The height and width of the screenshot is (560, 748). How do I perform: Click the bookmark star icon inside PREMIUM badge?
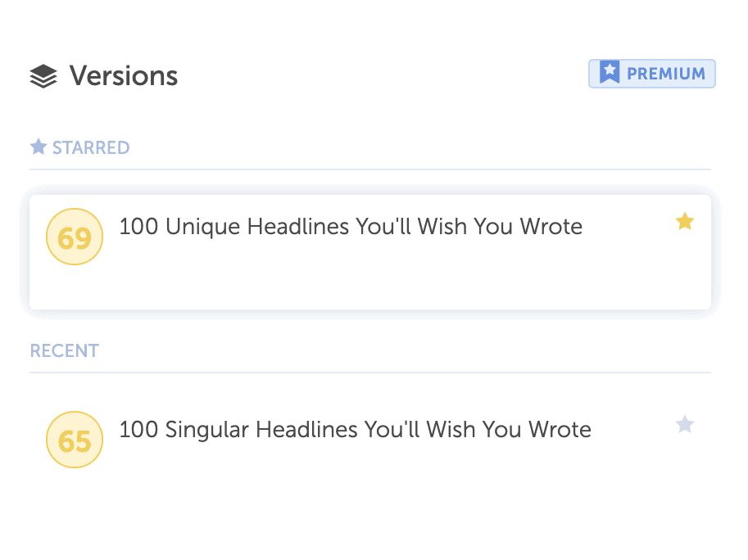coord(610,72)
